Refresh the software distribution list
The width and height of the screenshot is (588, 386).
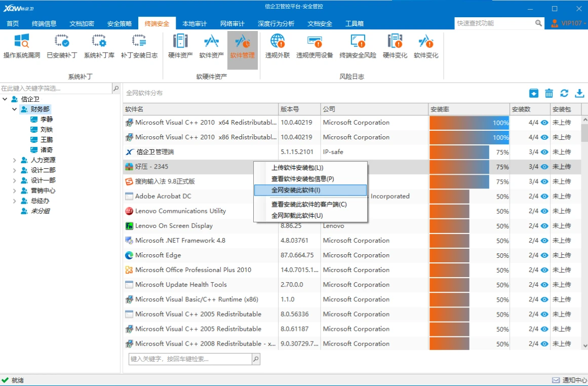point(564,93)
